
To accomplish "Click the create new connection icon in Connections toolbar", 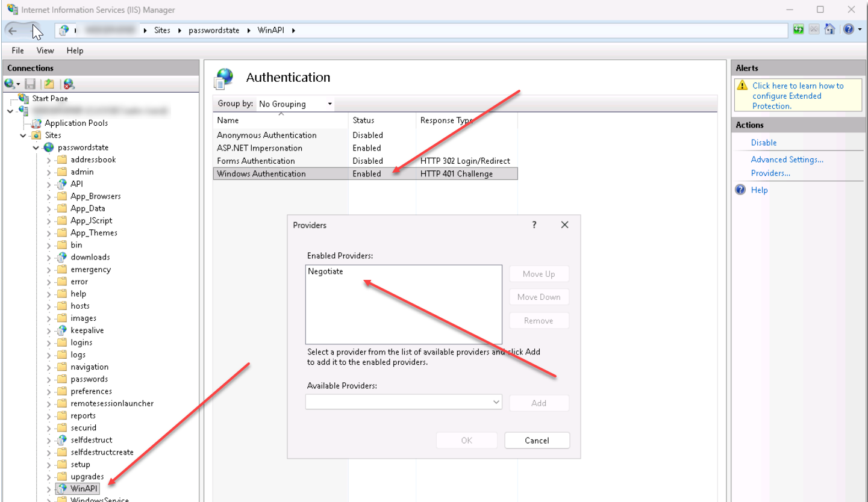I will [x=10, y=84].
